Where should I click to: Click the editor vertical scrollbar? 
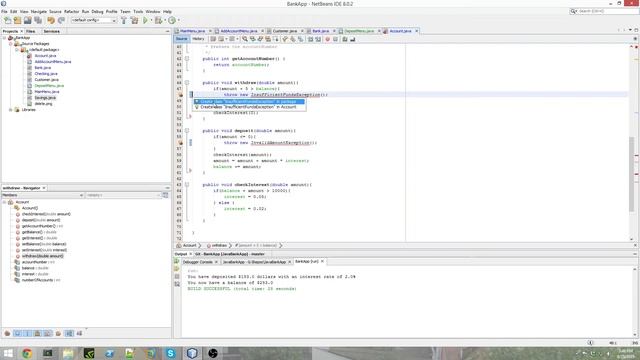pyautogui.click(x=632, y=175)
